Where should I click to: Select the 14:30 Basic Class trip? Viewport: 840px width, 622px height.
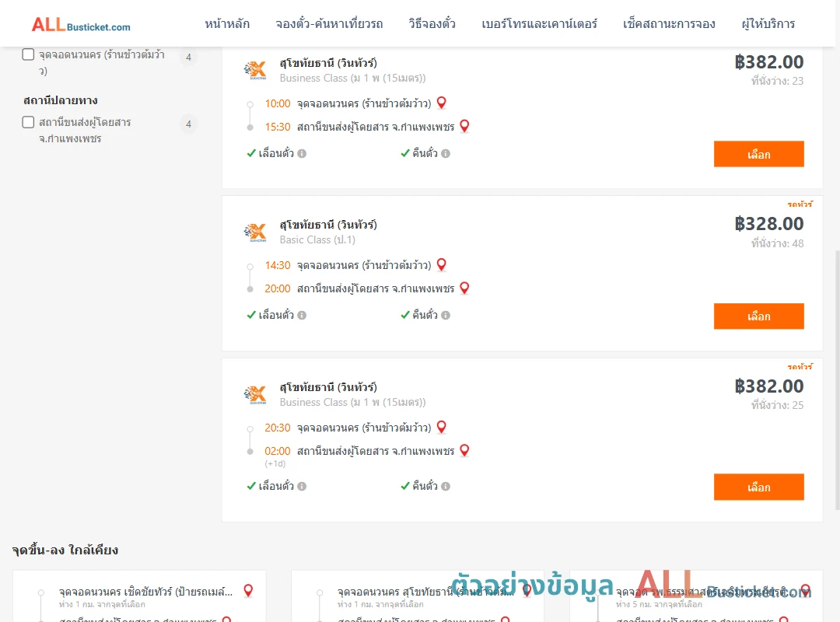758,316
